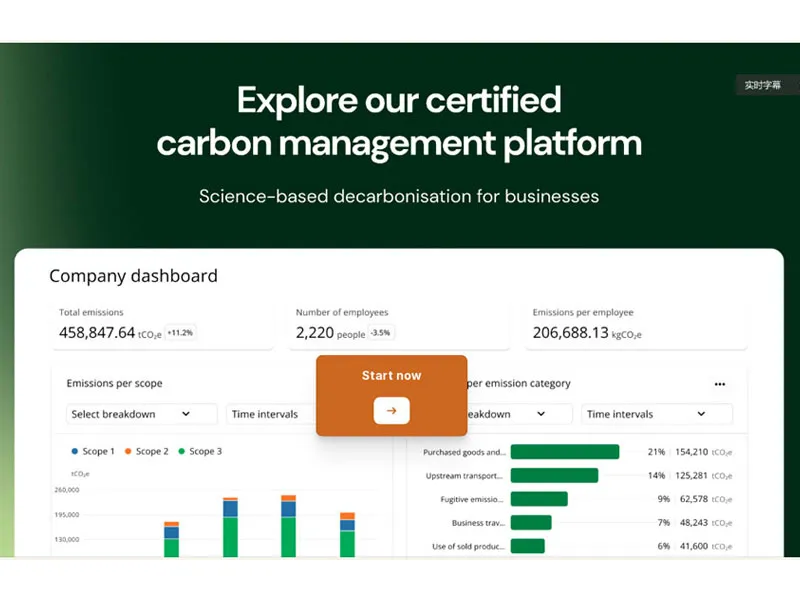Expand the Select breakdown dropdown under Emissions per scope
The width and height of the screenshot is (800, 600).
[x=141, y=414]
